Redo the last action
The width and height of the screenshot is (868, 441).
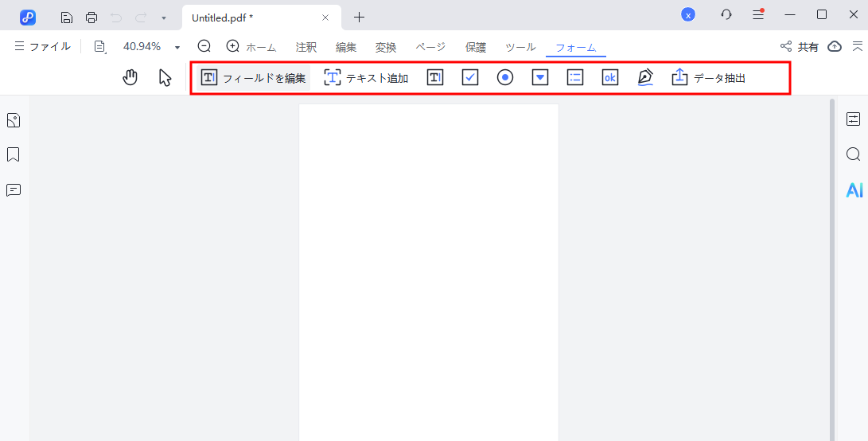(141, 18)
